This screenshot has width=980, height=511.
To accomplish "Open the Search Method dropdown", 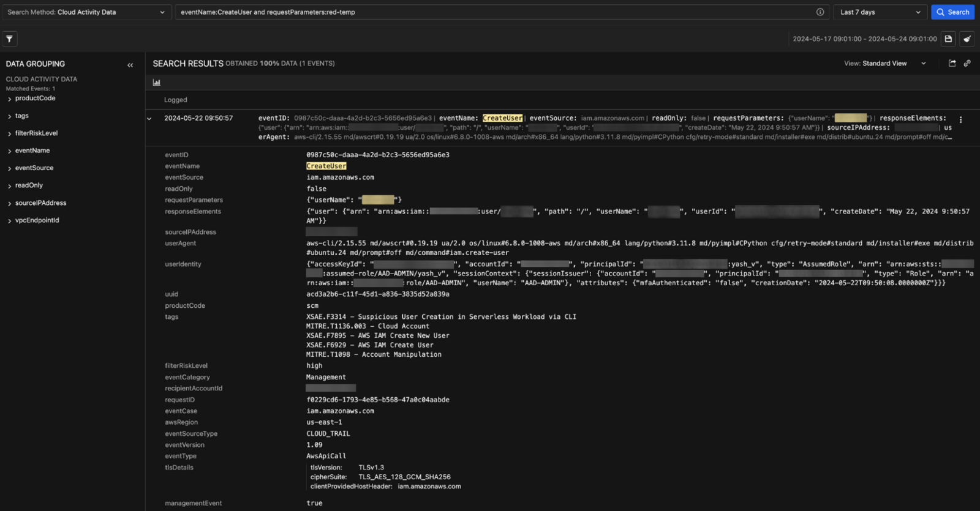I will 86,12.
